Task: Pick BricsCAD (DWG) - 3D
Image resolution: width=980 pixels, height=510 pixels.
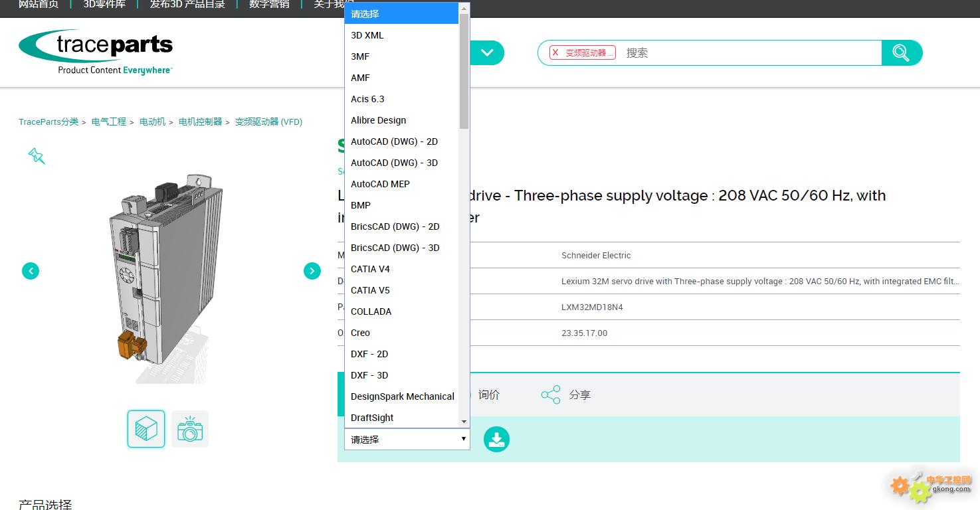Action: (x=401, y=248)
